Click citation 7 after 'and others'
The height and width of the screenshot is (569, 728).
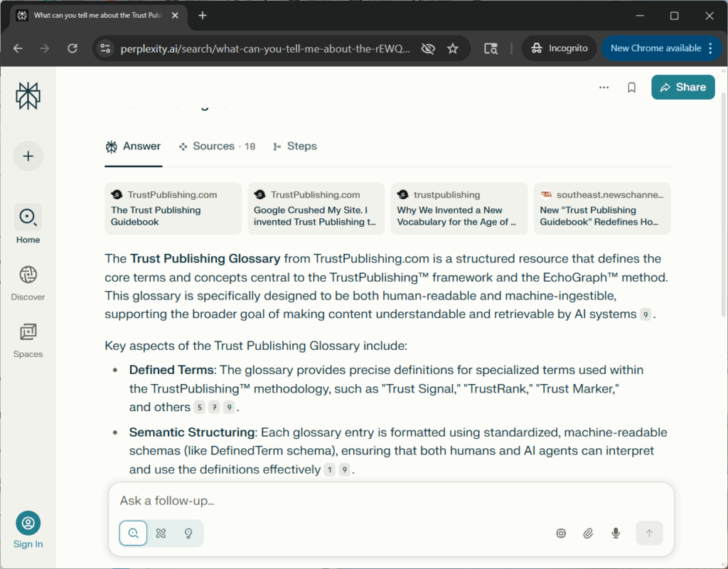click(x=214, y=408)
